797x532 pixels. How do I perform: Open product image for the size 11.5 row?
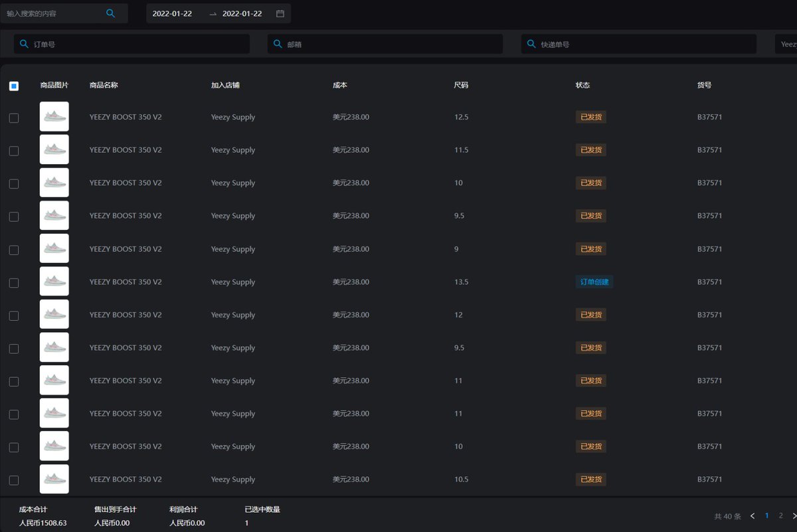(x=54, y=150)
